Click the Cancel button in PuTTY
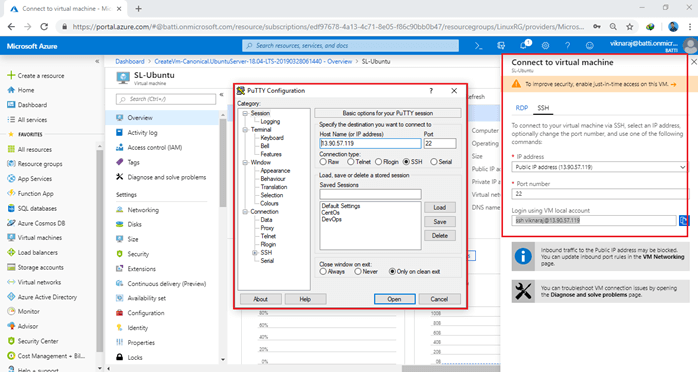 pyautogui.click(x=439, y=299)
